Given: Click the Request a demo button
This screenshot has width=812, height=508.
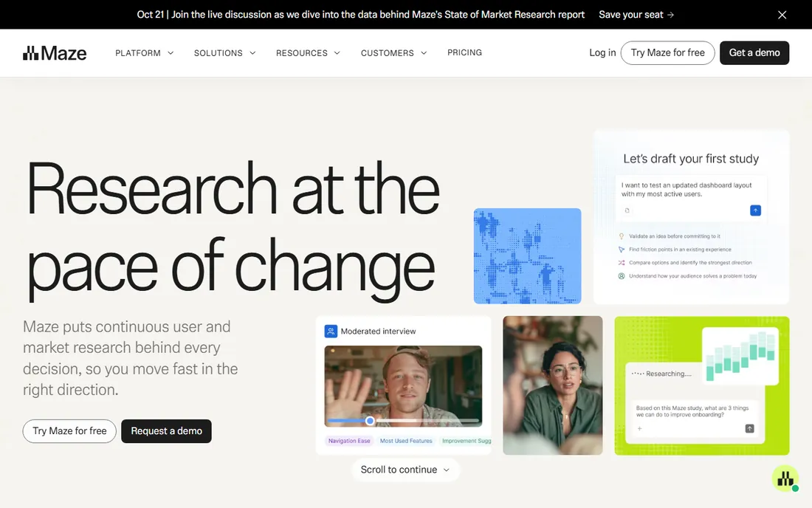Looking at the screenshot, I should click(166, 431).
